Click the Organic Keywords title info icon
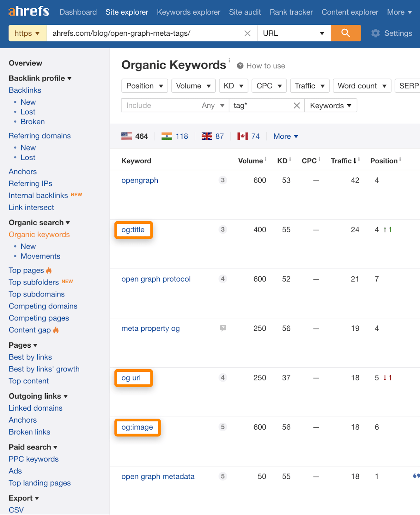420x515 pixels. [229, 60]
